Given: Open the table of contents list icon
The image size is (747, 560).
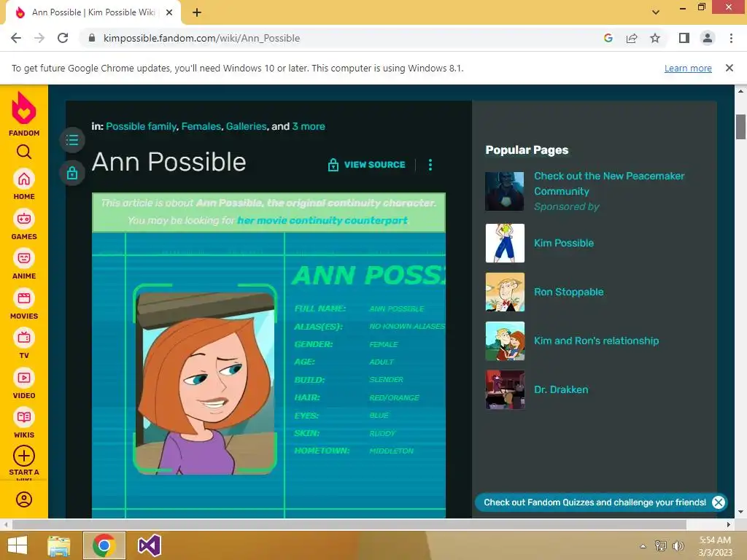Looking at the screenshot, I should [72, 140].
